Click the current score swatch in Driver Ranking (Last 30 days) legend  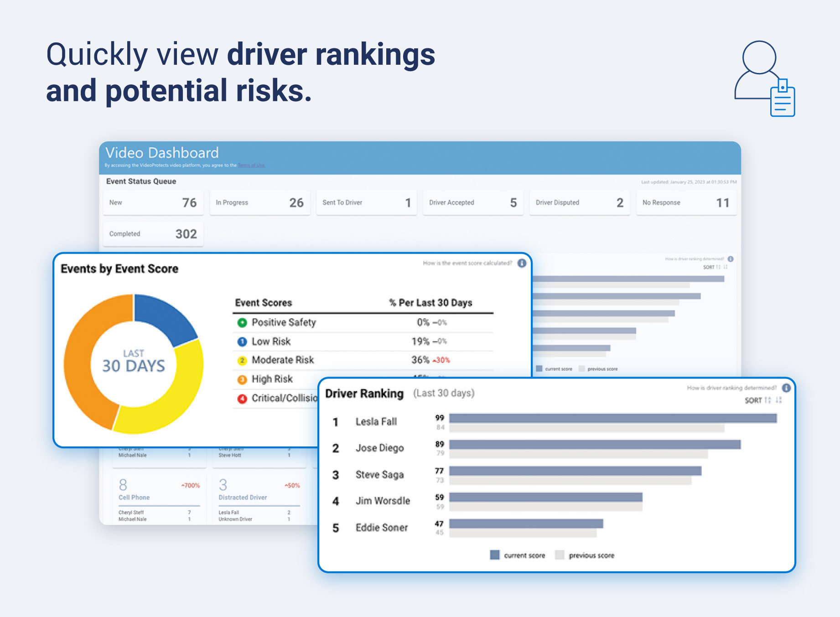[x=495, y=555]
